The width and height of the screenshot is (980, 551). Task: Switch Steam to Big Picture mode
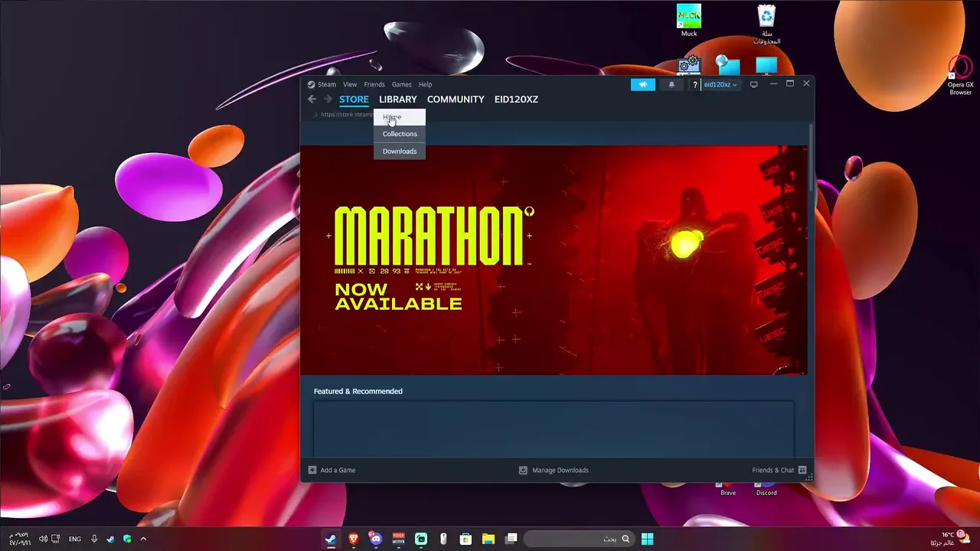754,84
